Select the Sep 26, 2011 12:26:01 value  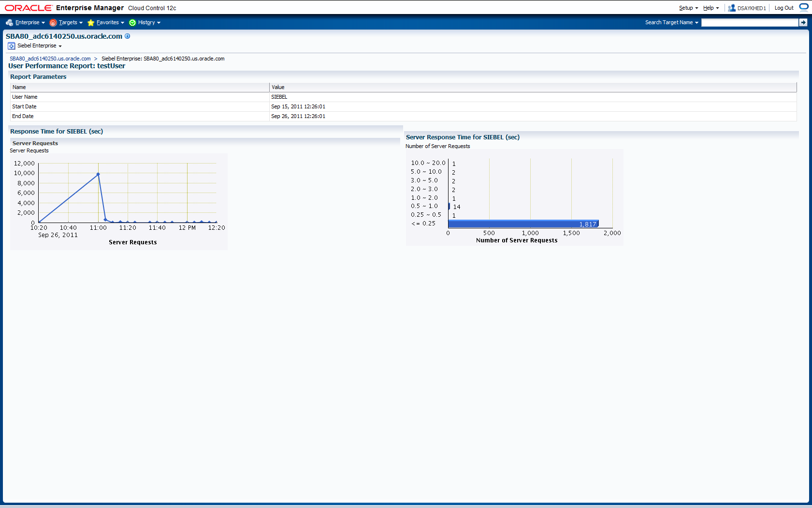298,117
